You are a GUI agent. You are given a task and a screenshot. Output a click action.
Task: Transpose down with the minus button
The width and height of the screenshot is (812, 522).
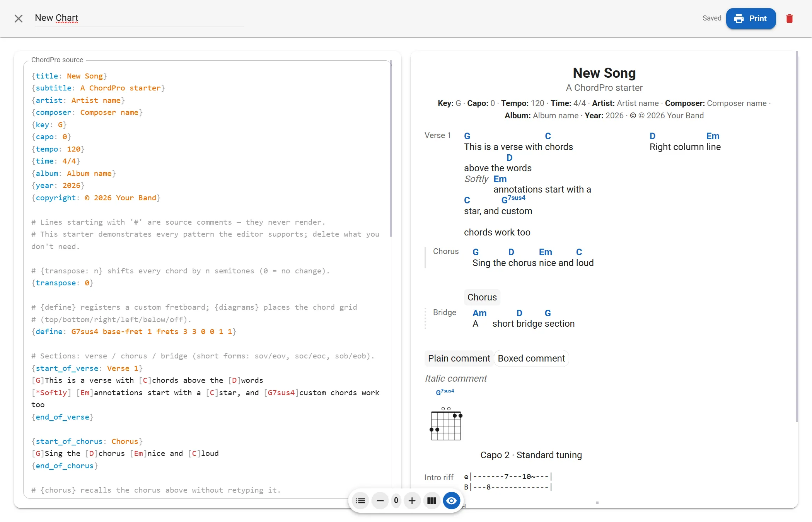[380, 501]
